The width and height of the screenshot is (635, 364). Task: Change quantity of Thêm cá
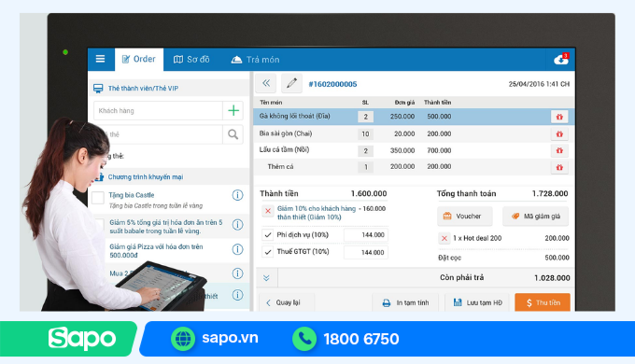365,167
